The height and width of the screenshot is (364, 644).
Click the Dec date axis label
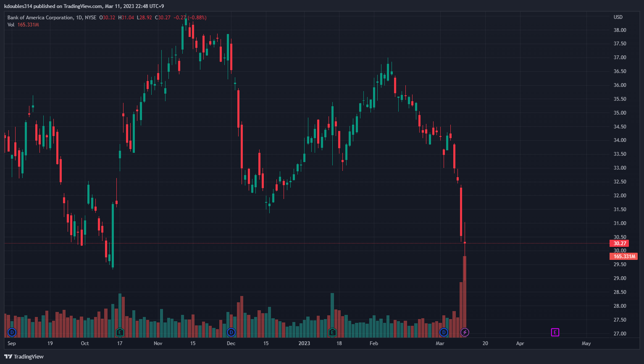[x=231, y=343]
